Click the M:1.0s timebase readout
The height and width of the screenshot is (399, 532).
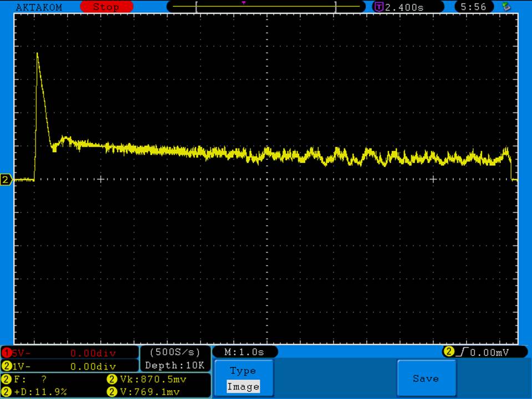(244, 352)
